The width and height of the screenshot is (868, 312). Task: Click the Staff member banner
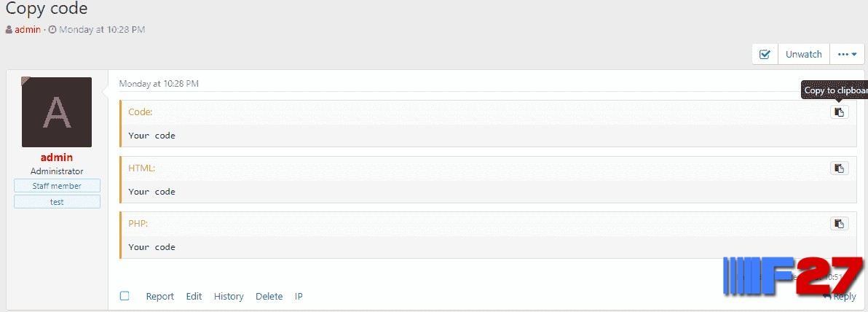coord(57,186)
